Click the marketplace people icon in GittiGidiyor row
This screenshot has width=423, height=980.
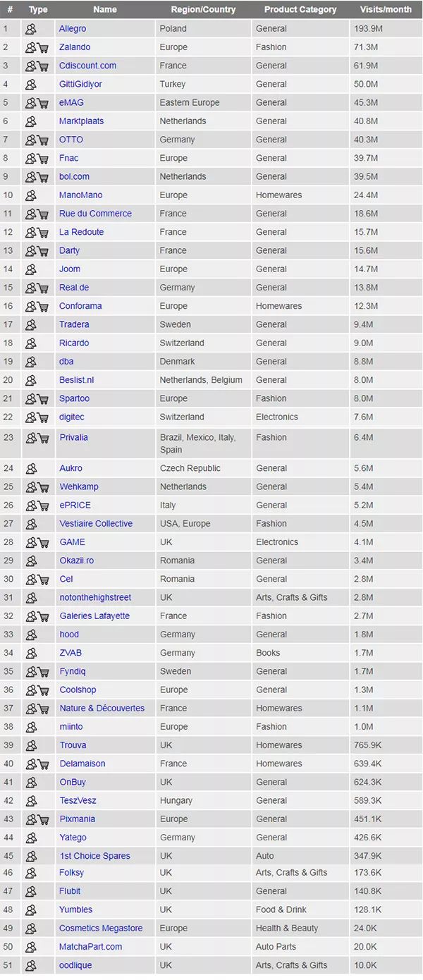click(30, 85)
